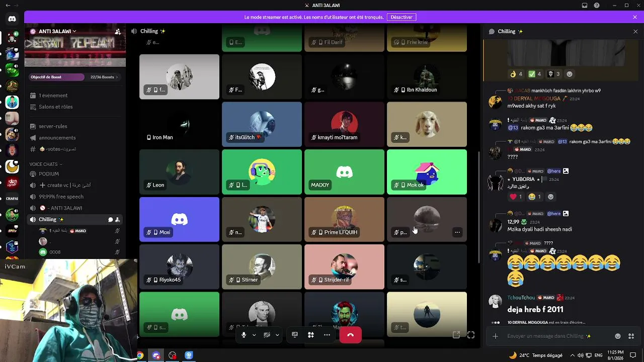This screenshot has height=362, width=644.
Task: Open microphone options dropdown arrow
Action: click(x=254, y=335)
